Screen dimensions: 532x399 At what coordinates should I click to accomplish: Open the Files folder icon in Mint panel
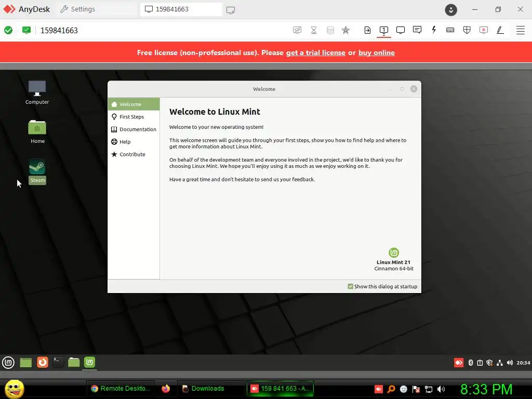tap(74, 362)
